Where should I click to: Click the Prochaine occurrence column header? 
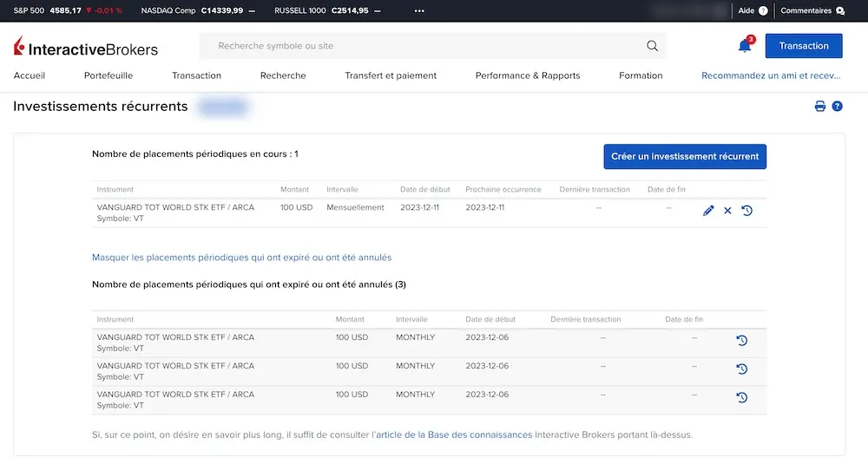(x=503, y=190)
